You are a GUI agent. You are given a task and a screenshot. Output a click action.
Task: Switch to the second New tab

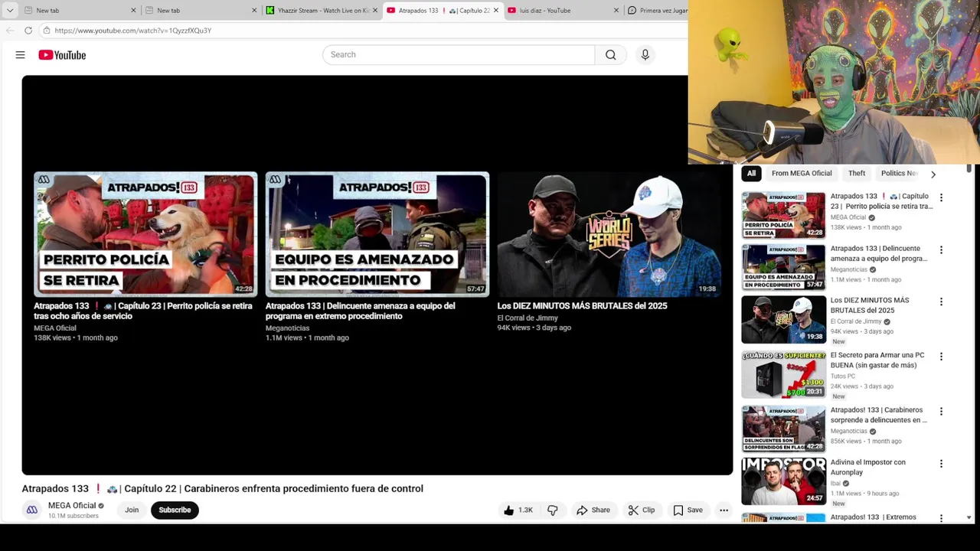[x=200, y=11]
